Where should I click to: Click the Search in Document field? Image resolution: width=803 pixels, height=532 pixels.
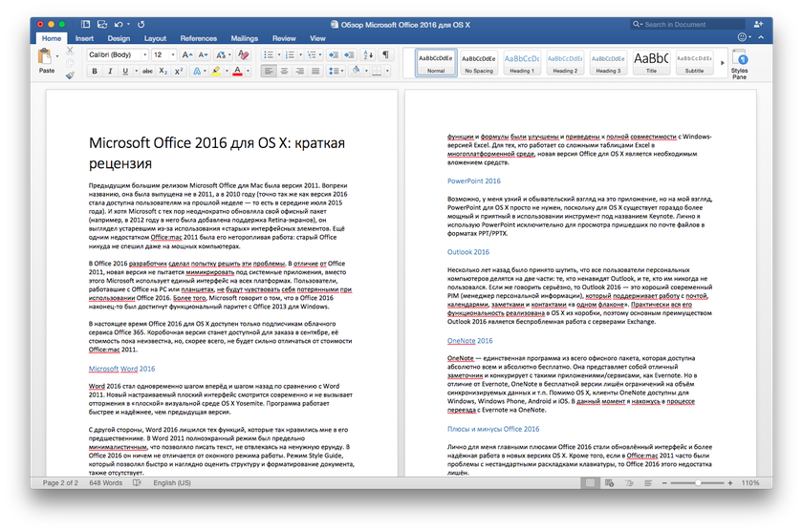(x=687, y=24)
